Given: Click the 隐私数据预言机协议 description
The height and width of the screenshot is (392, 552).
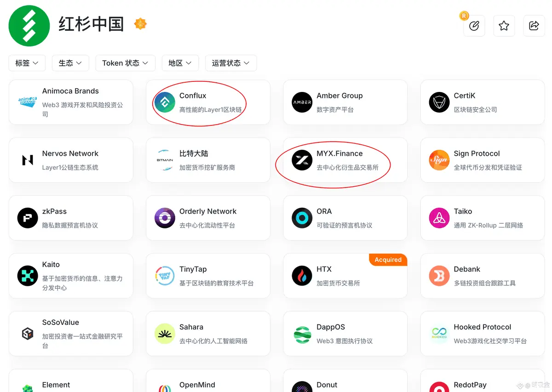Looking at the screenshot, I should click(x=70, y=226).
